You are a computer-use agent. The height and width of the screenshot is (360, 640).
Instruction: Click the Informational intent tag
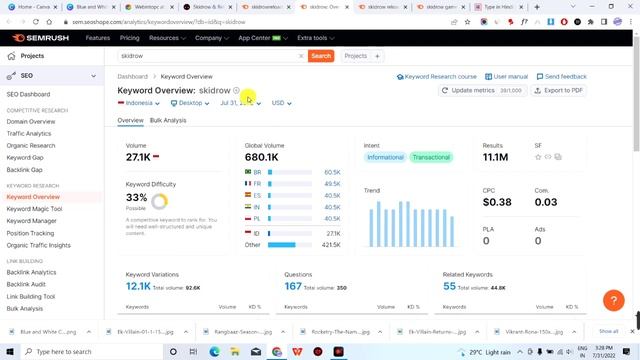tap(385, 158)
